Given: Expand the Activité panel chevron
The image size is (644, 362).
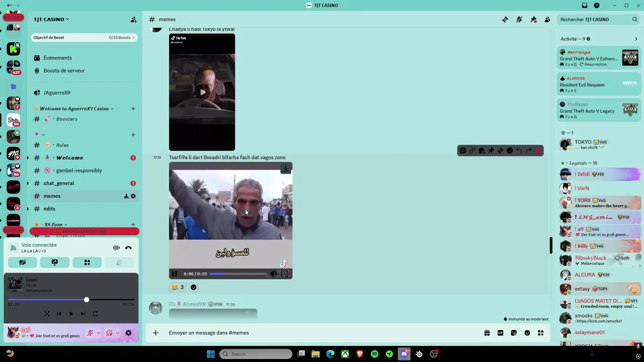Looking at the screenshot, I should click(x=636, y=39).
